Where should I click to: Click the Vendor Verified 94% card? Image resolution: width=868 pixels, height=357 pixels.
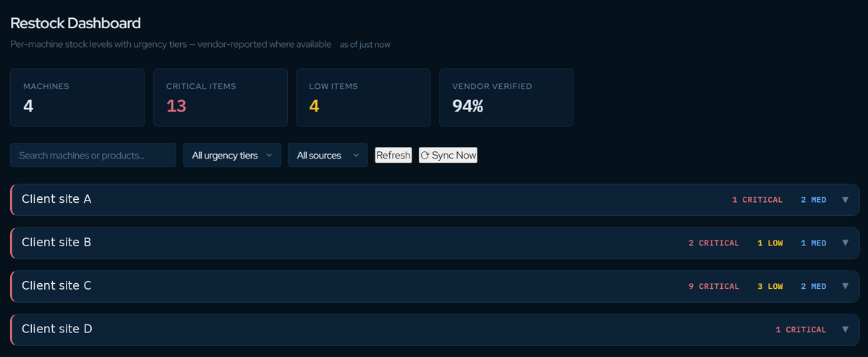tap(506, 98)
